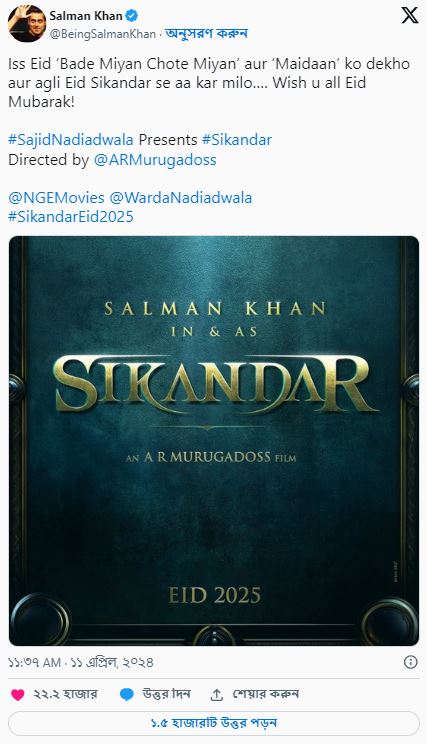The height and width of the screenshot is (744, 427).
Task: Click the শেয়ার করুন share label
Action: 265,694
